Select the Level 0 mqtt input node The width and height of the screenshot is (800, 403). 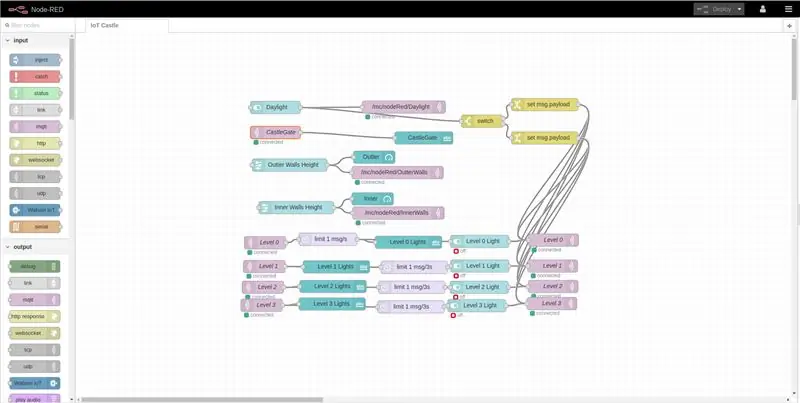pyautogui.click(x=265, y=243)
